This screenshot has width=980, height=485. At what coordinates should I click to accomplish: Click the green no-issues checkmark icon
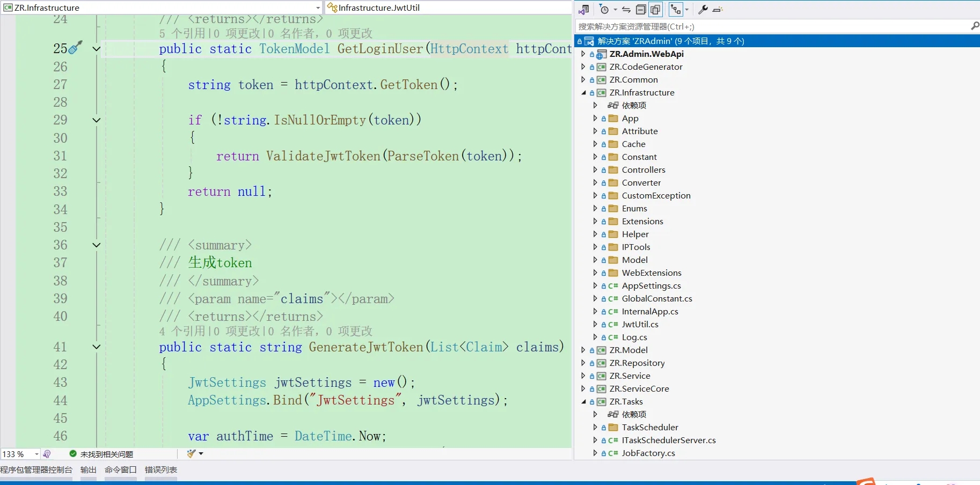[73, 454]
